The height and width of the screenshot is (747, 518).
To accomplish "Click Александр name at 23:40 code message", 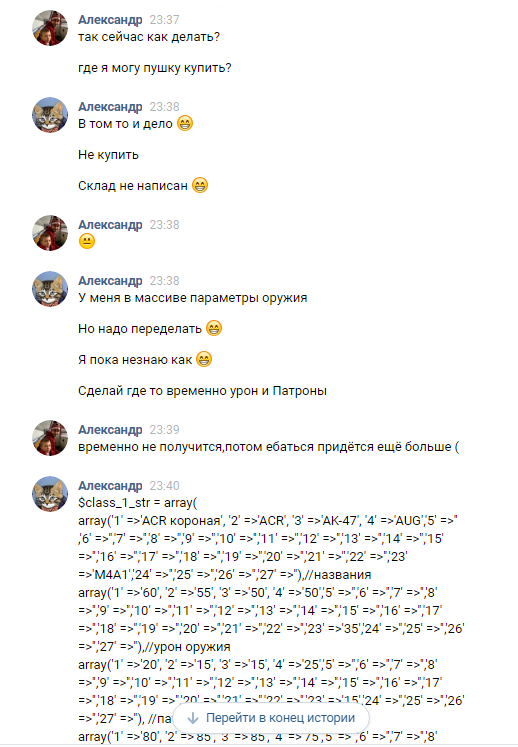I will 110,485.
